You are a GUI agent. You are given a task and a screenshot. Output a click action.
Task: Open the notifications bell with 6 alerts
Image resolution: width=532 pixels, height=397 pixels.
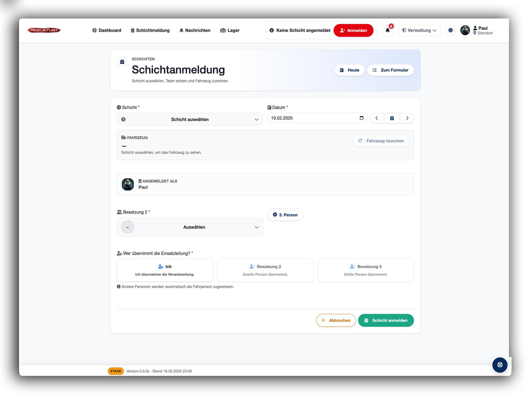[387, 30]
